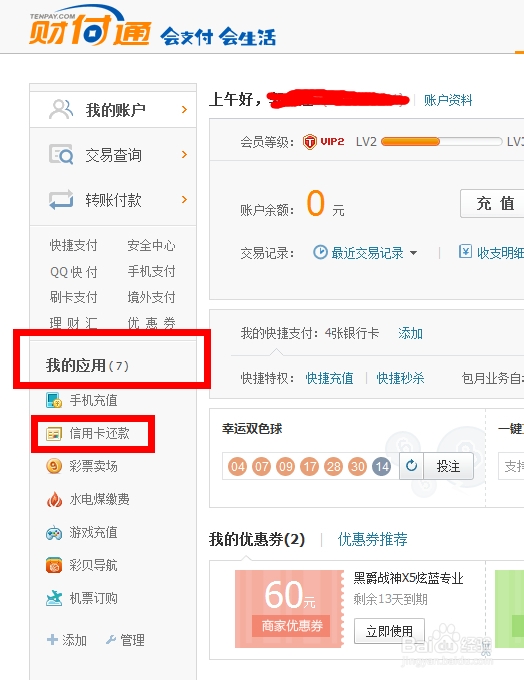Click the 水电煤缴费 flame icon

point(54,499)
